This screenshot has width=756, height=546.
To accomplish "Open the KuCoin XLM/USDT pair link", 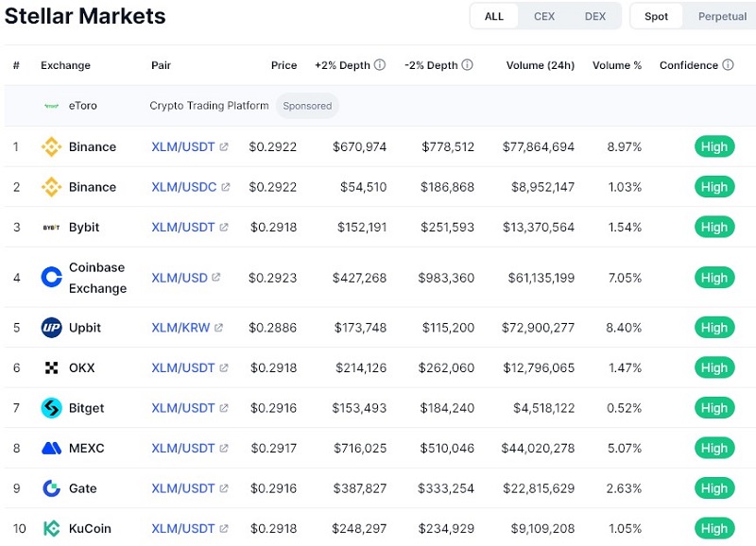I will pos(183,529).
